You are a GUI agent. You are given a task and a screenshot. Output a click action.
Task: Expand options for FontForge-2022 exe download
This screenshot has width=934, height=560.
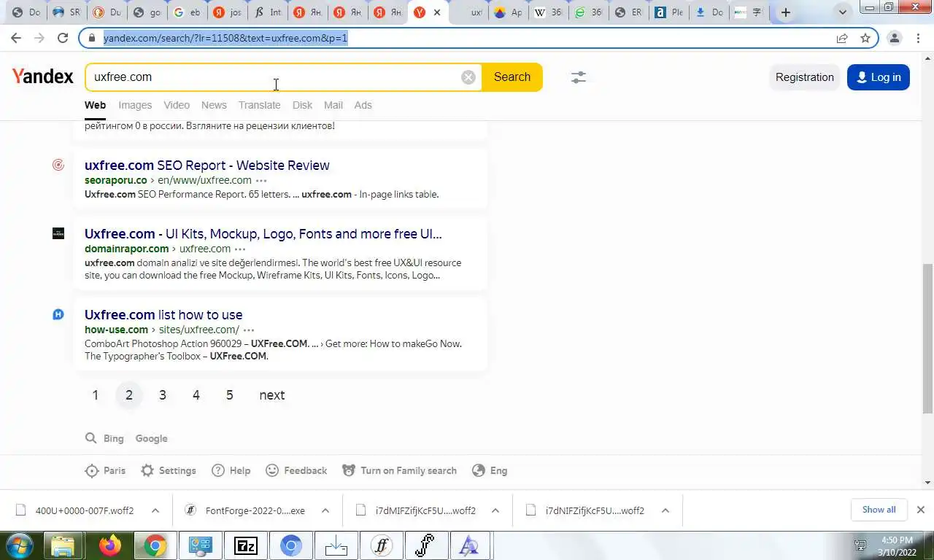[325, 510]
